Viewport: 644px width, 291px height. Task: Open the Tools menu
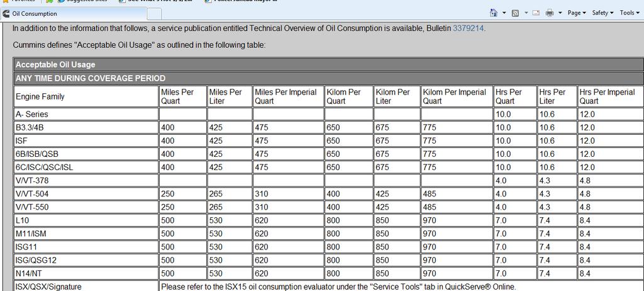[630, 13]
